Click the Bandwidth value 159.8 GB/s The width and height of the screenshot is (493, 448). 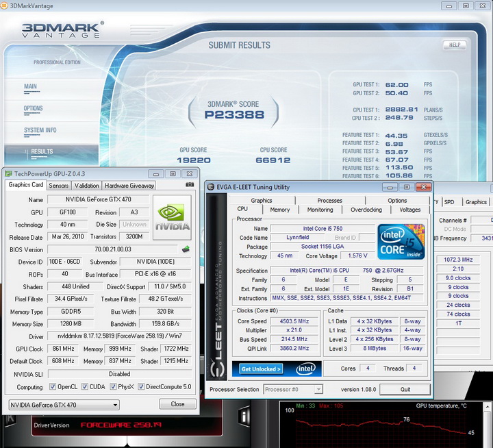[166, 324]
